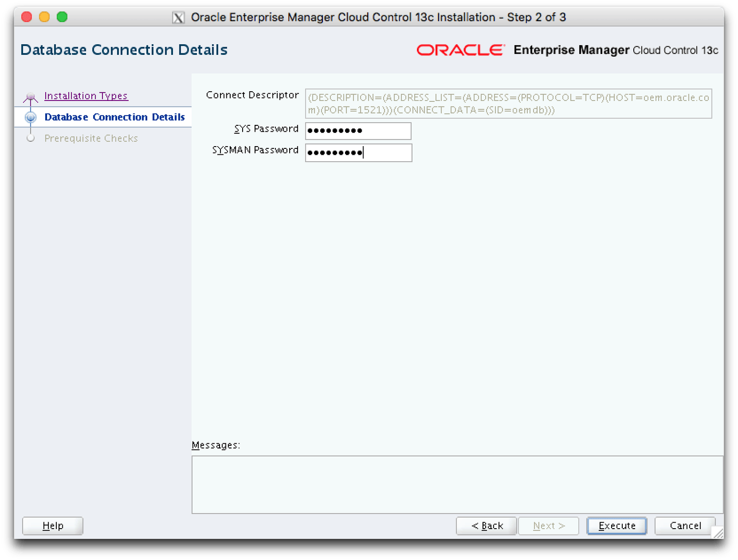Click the Installation Types step marker icon

pos(31,97)
